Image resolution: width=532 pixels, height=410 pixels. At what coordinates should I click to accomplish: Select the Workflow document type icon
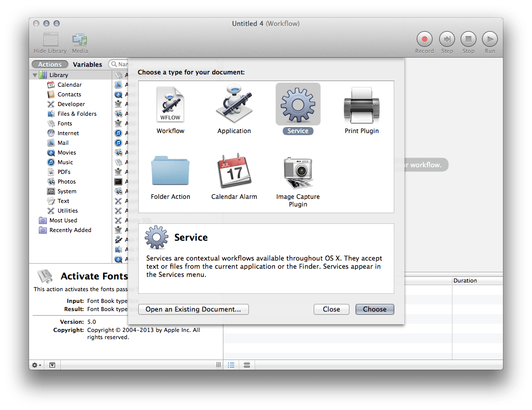(170, 104)
